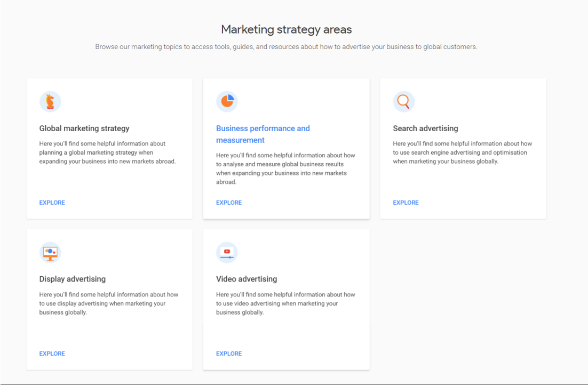Open the Global marketing strategy title
This screenshot has height=385, width=588.
(x=84, y=129)
